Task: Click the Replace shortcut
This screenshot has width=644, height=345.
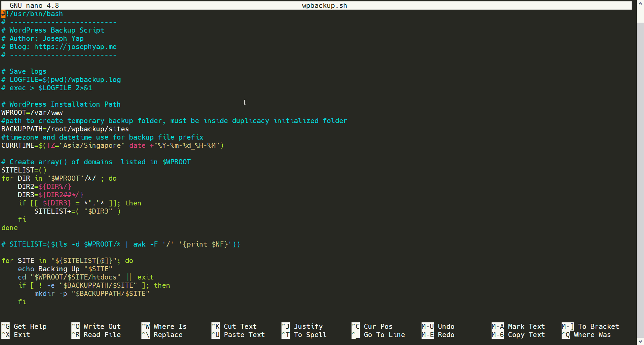Action: (x=168, y=335)
